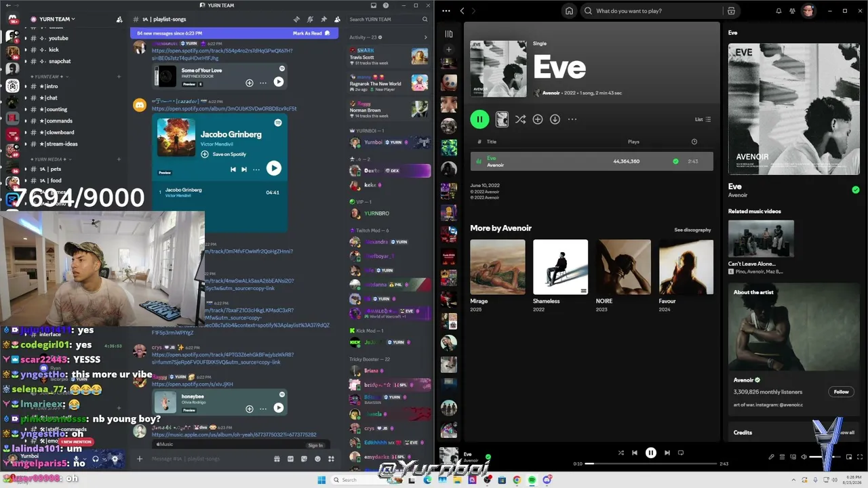Skip to next track in Spotify player

(x=667, y=453)
